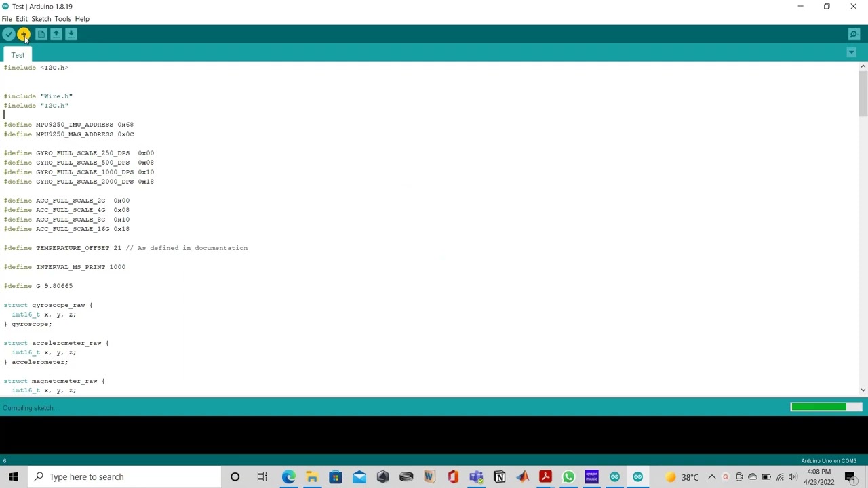Click the MPU9250_MAG_ADDRESS define line
This screenshot has width=868, height=488.
tap(68, 134)
